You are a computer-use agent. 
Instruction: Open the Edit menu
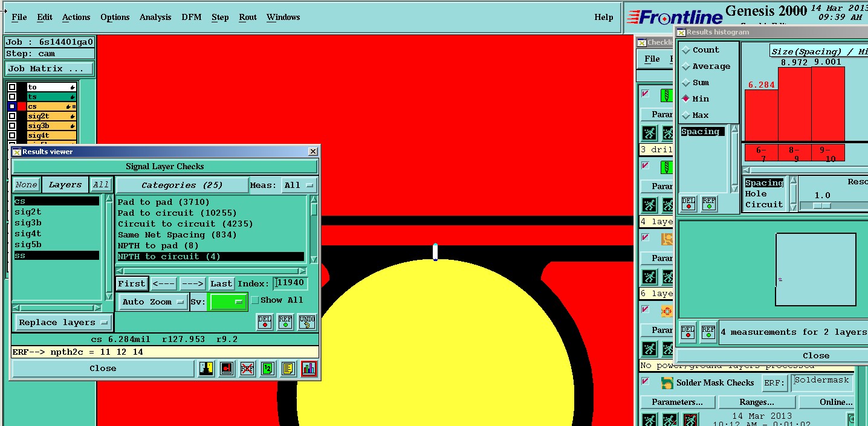[45, 17]
